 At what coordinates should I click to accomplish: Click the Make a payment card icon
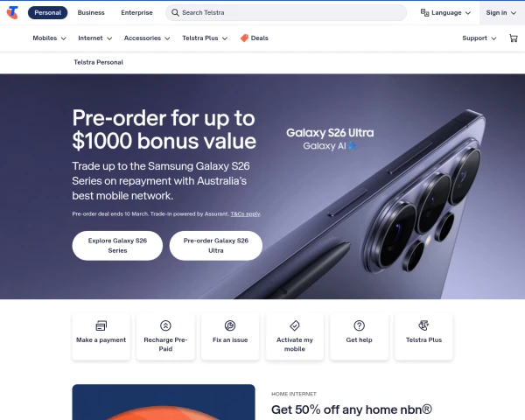[101, 325]
